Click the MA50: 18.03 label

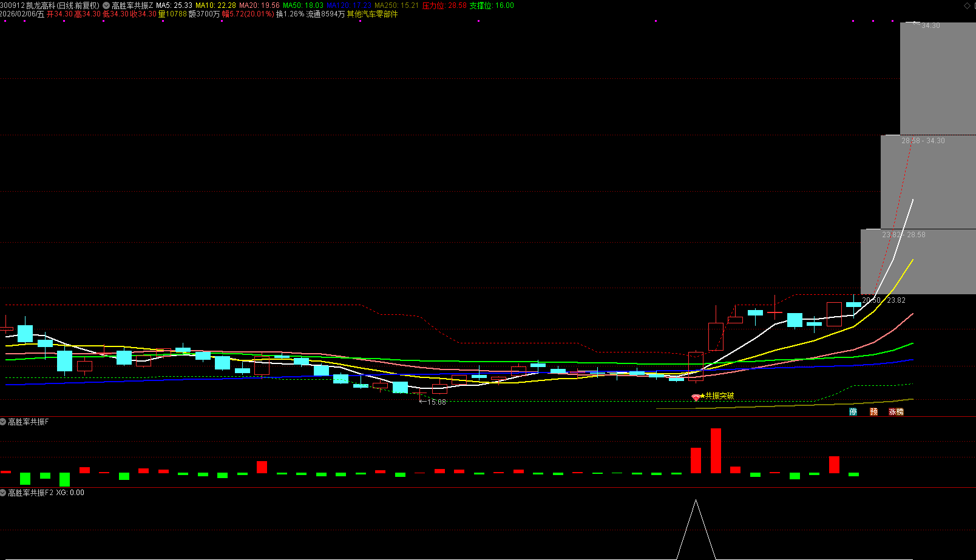[x=303, y=5]
